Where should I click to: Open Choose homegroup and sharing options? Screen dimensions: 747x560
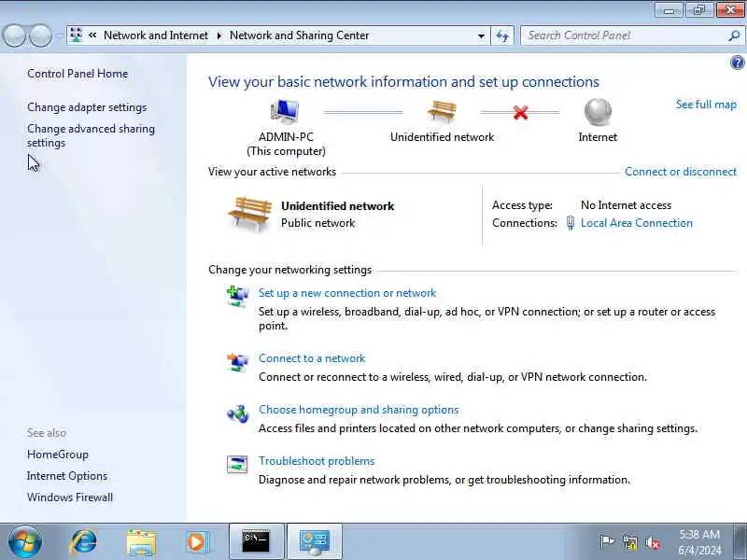(359, 410)
